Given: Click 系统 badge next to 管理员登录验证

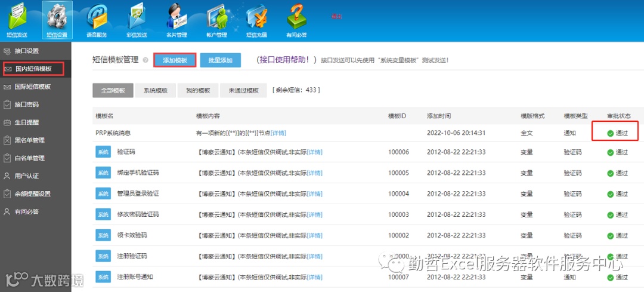Looking at the screenshot, I should (x=103, y=193).
